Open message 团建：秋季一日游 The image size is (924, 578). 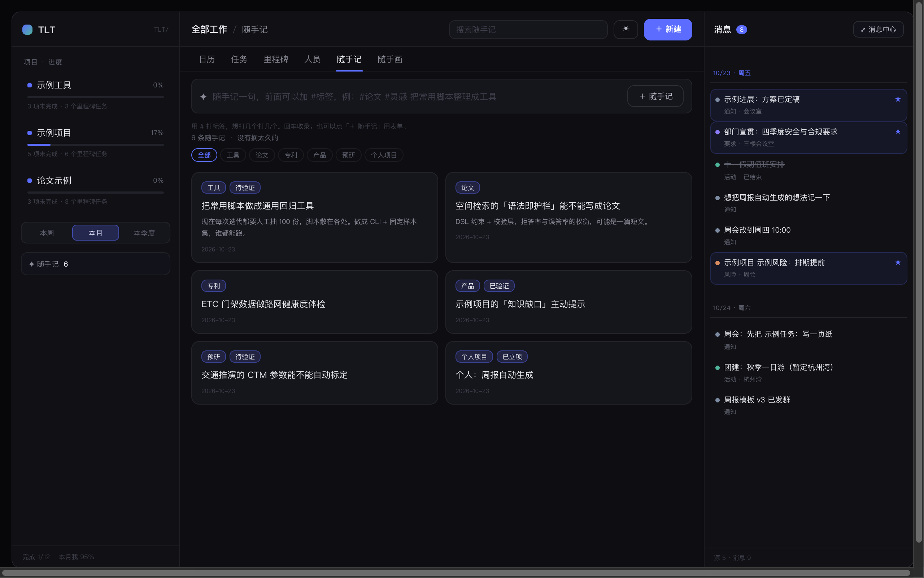click(809, 373)
